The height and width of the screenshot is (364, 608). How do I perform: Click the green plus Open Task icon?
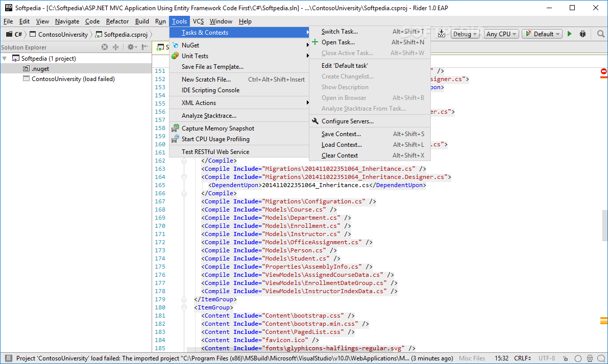tap(315, 42)
